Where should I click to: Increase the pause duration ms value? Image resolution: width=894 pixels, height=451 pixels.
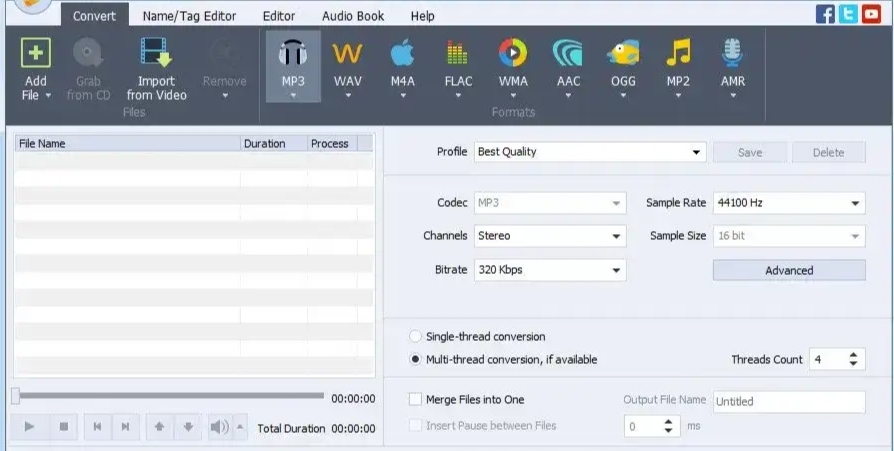click(669, 421)
